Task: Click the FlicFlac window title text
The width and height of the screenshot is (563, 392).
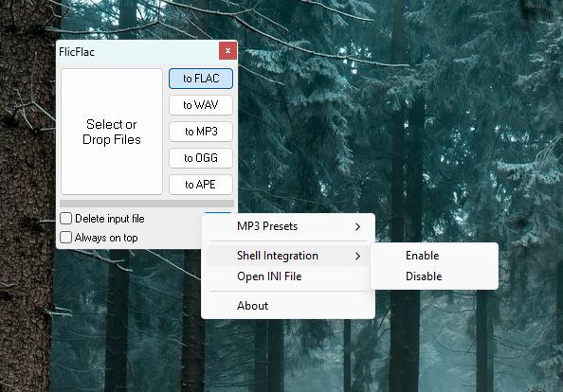Action: (77, 52)
